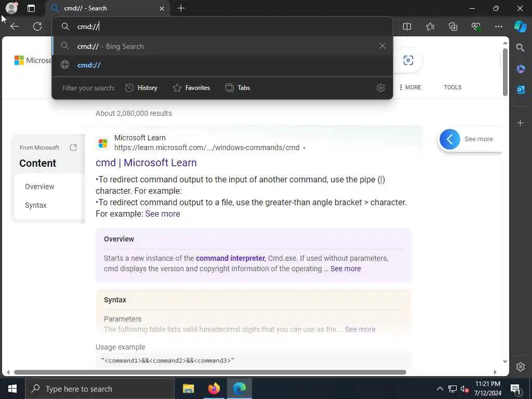This screenshot has width=532, height=399.
Task: Click the vertical page scrollbar thumb
Action: pos(505,72)
